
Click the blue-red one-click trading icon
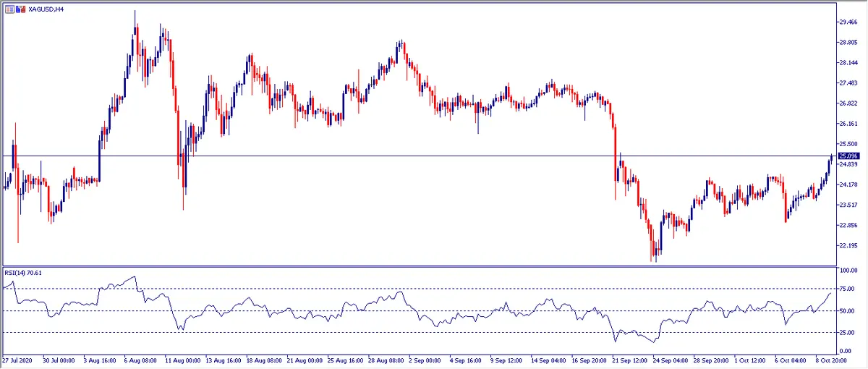(x=20, y=10)
